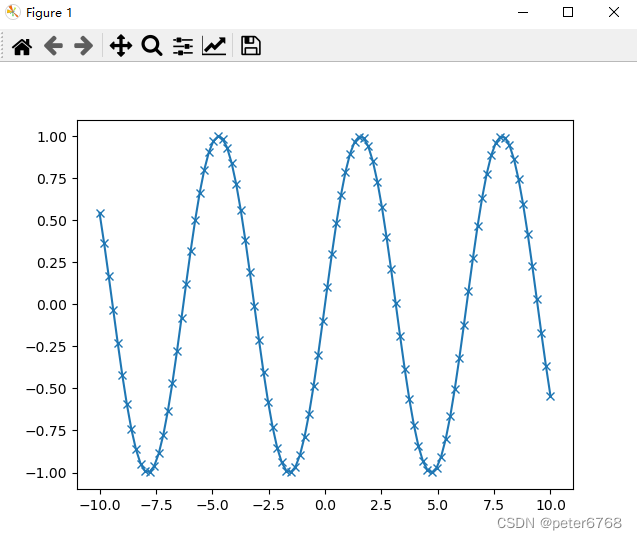This screenshot has height=540, width=637.
Task: Click the Figure 1 window title text
Action: click(49, 13)
